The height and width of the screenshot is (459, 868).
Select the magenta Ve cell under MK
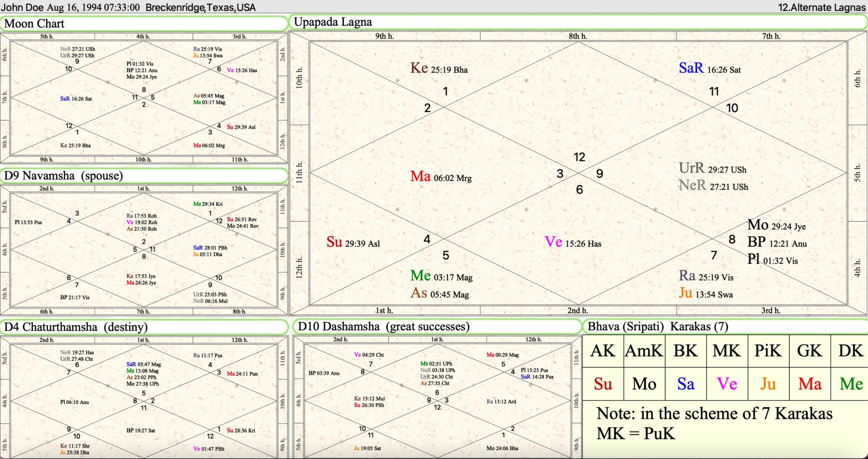pos(726,384)
